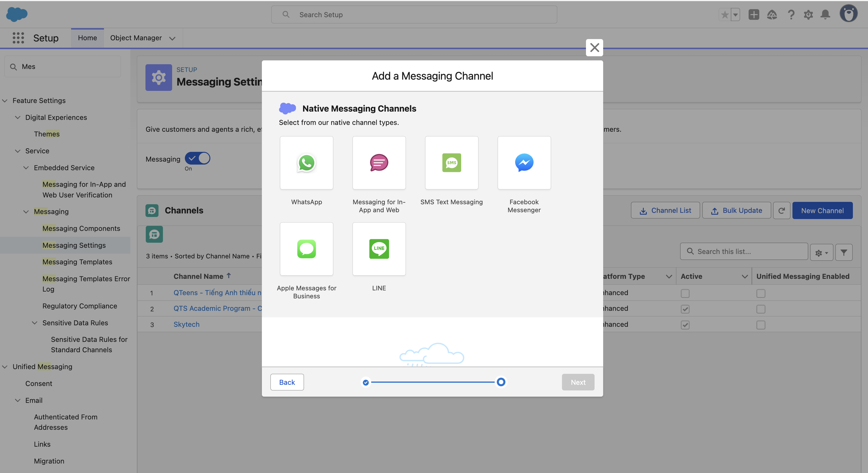Pick the SMS Text Messaging tile

pyautogui.click(x=451, y=163)
